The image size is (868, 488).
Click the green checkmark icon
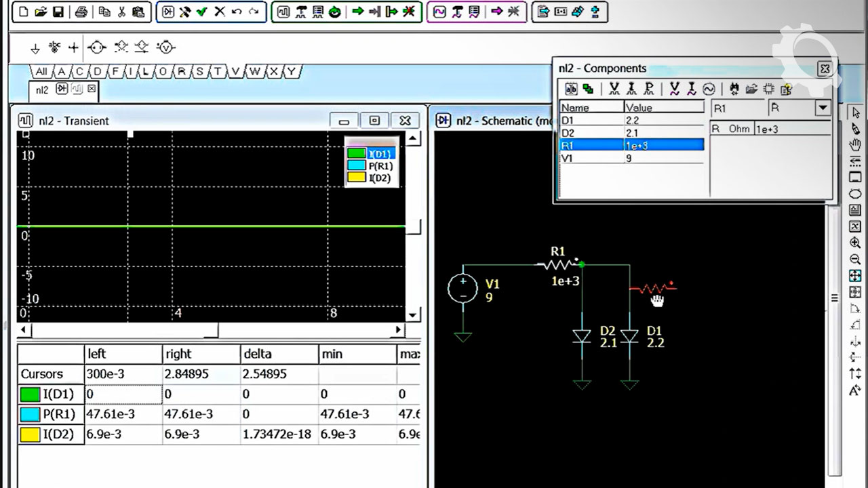click(201, 12)
